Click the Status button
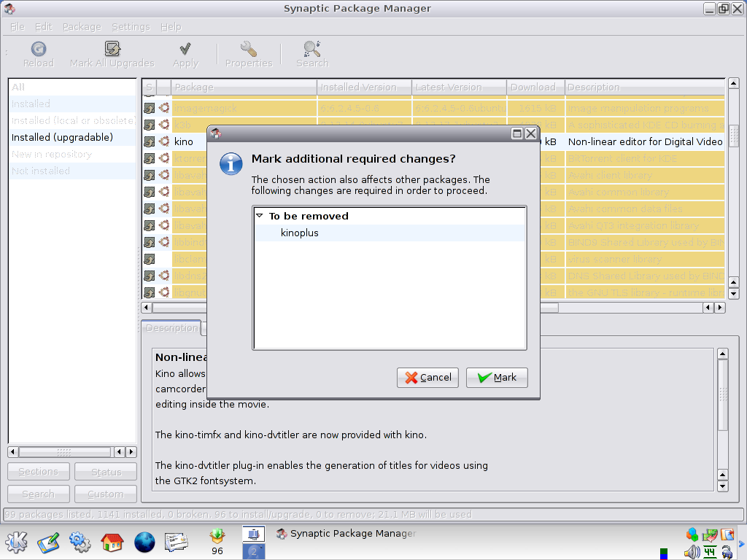 (106, 472)
